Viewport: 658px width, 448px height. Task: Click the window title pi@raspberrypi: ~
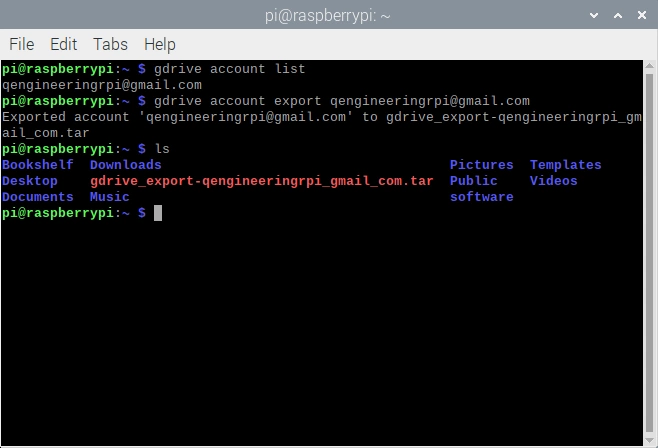click(328, 16)
